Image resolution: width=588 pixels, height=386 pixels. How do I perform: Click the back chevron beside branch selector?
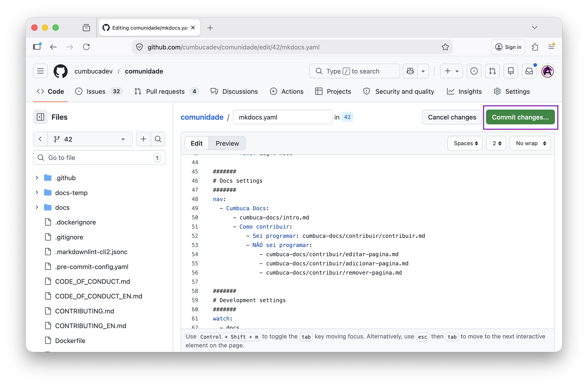coord(40,139)
